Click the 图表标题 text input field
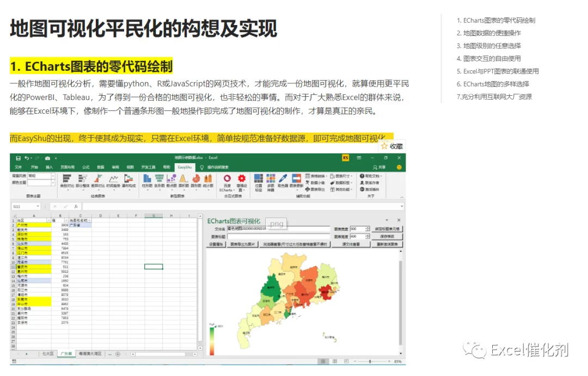This screenshot has width=588, height=376. pos(278,237)
